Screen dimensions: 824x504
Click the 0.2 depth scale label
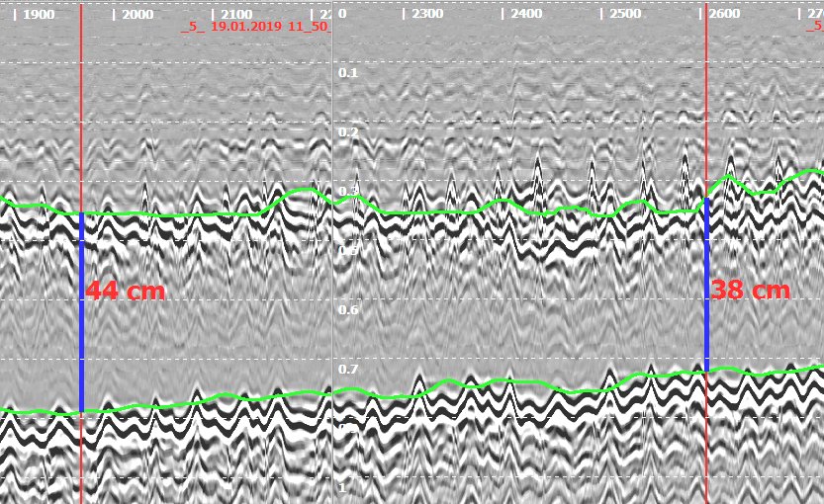[x=348, y=131]
